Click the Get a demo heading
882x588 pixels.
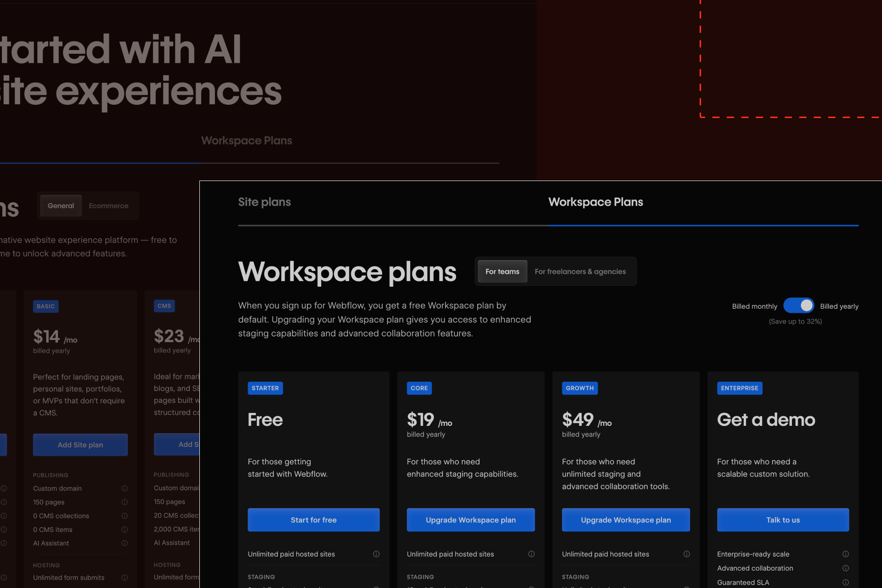pyautogui.click(x=766, y=419)
